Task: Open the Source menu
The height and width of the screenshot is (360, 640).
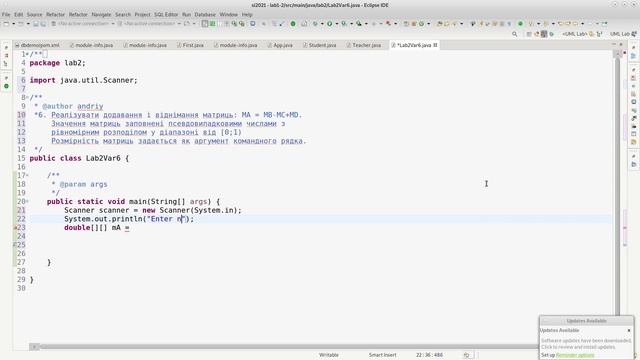Action: tap(34, 14)
